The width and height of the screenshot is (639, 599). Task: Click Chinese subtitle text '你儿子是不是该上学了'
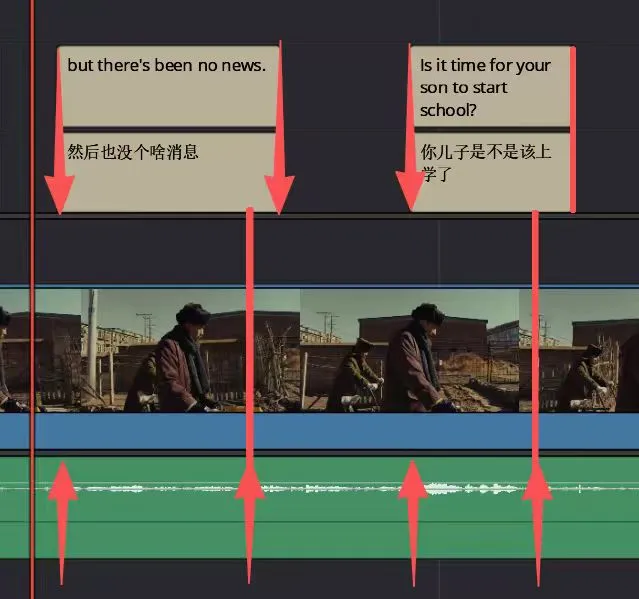(485, 163)
